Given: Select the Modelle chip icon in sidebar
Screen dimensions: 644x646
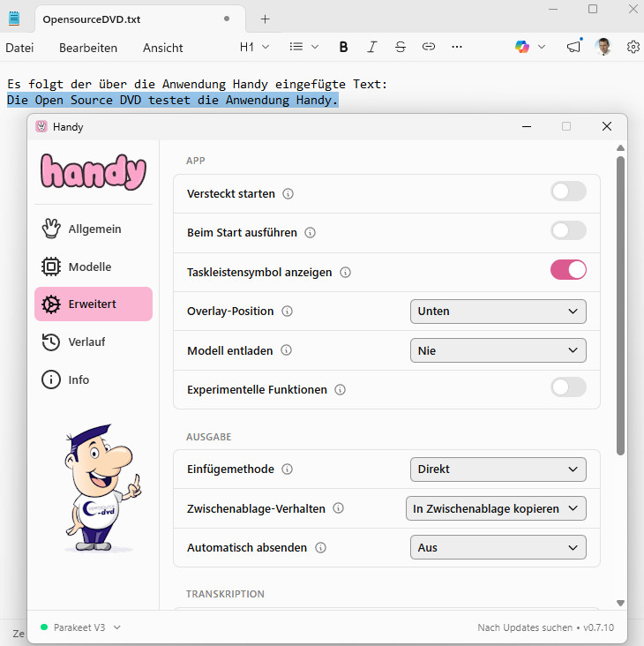Looking at the screenshot, I should pos(51,267).
